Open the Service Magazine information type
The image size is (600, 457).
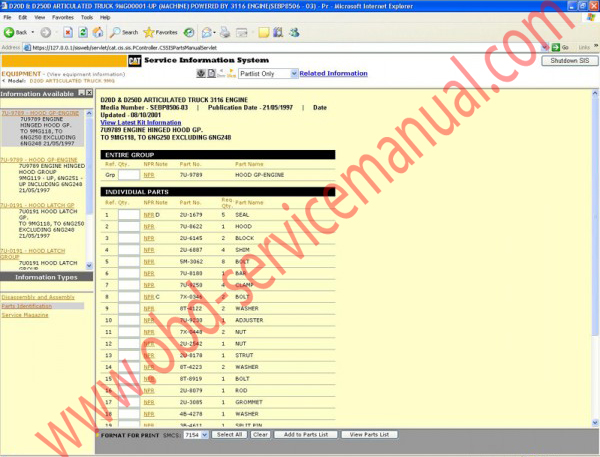25,315
